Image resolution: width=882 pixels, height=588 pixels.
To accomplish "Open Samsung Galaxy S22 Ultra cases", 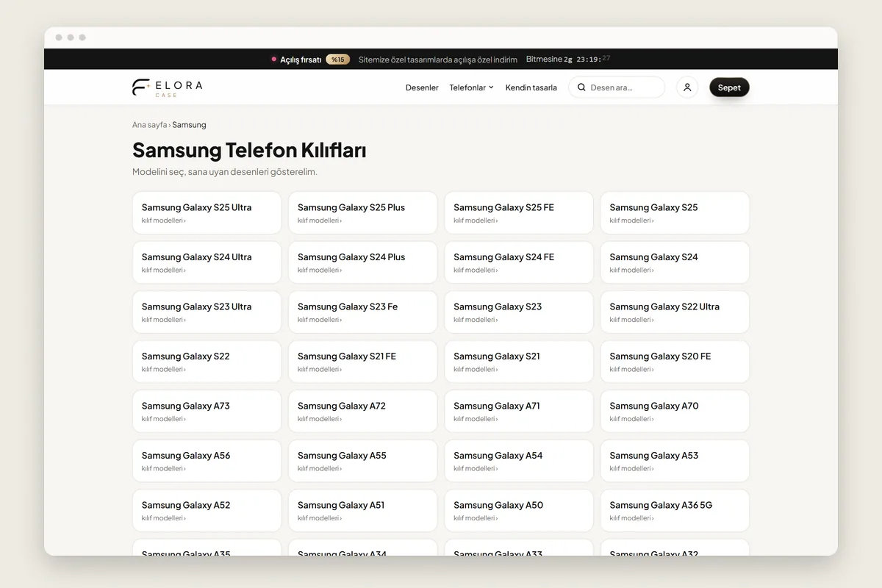I will (x=675, y=312).
